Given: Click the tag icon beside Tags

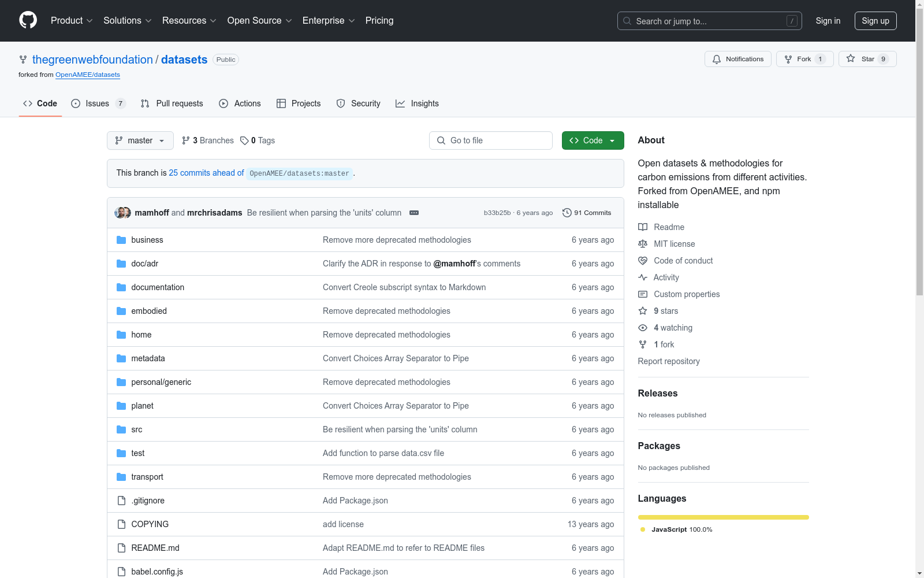Looking at the screenshot, I should [x=244, y=140].
